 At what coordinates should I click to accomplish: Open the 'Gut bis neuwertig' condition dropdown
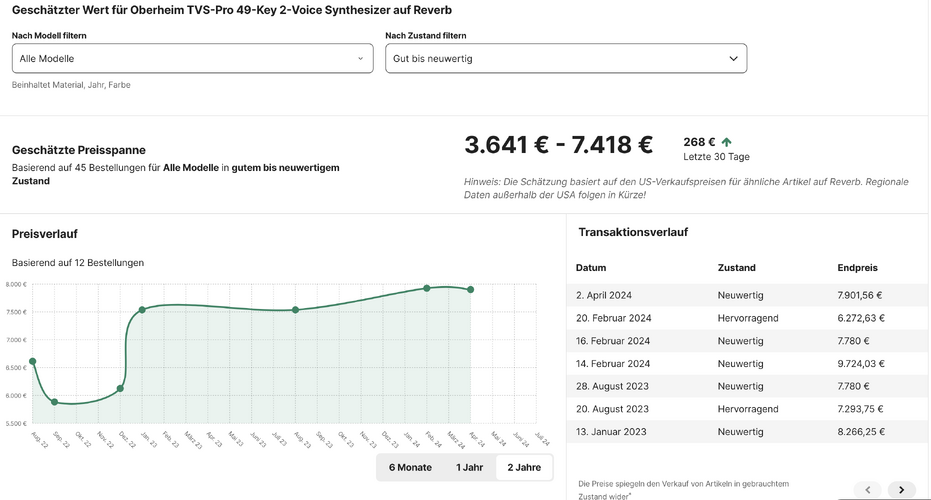coord(566,58)
